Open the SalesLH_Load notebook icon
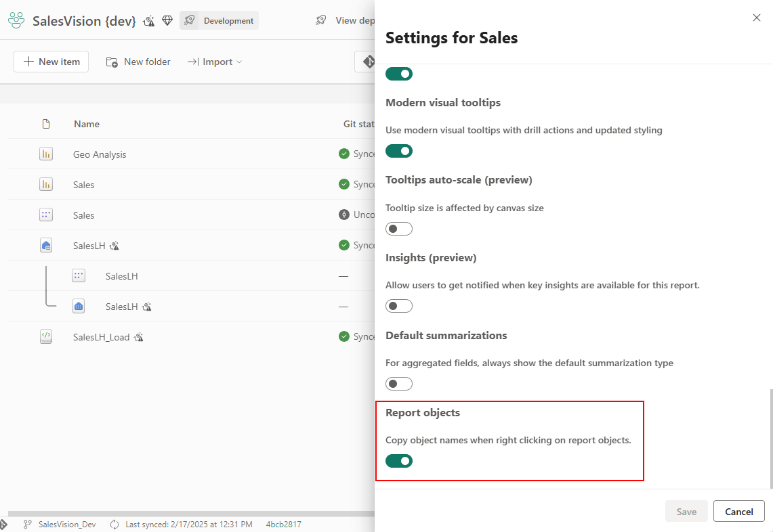Image resolution: width=773 pixels, height=532 pixels. click(46, 336)
